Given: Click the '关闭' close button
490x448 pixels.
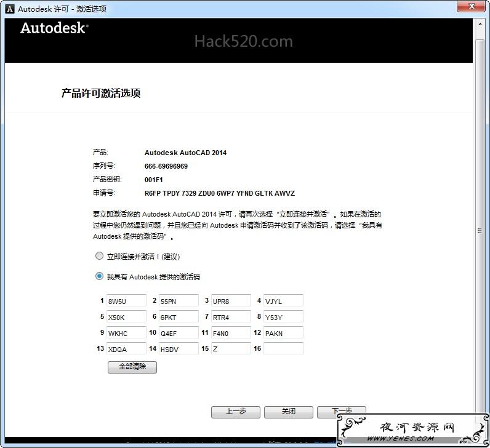Looking at the screenshot, I should tap(289, 412).
